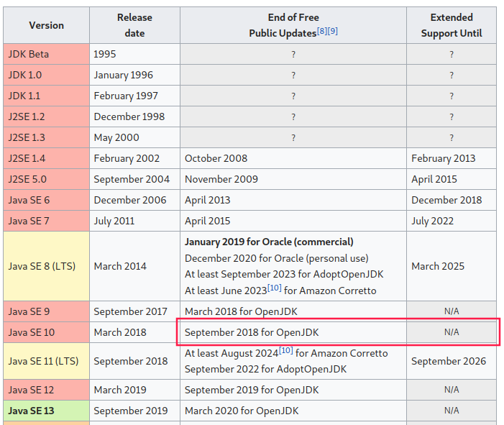Image resolution: width=504 pixels, height=425 pixels.
Task: Click April 2015 in J2SE 5.0 row
Action: (x=434, y=179)
